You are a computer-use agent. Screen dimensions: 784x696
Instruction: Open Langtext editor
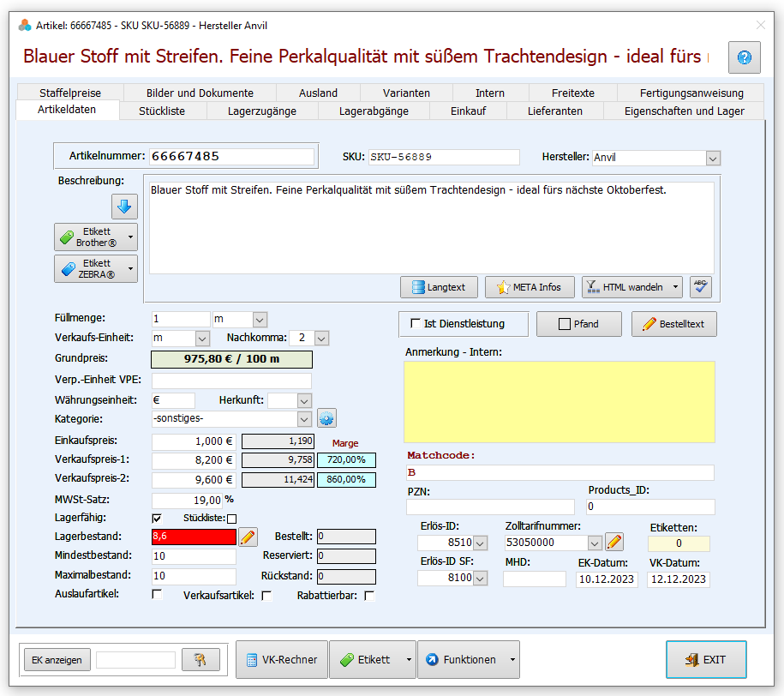point(439,287)
